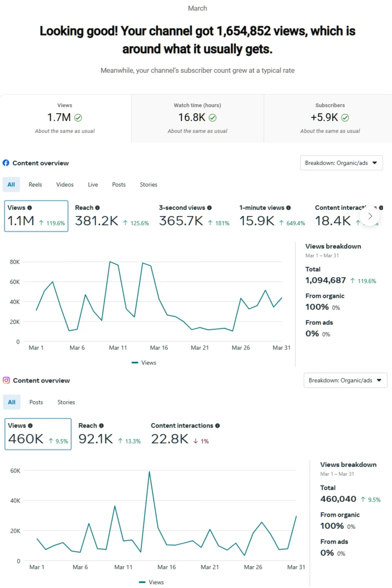Select the Facebook All tab
The image size is (392, 588).
tap(11, 184)
